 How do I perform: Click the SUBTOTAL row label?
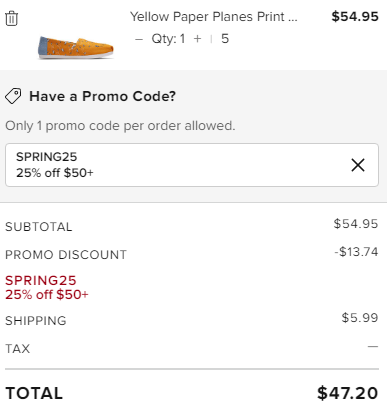click(39, 227)
